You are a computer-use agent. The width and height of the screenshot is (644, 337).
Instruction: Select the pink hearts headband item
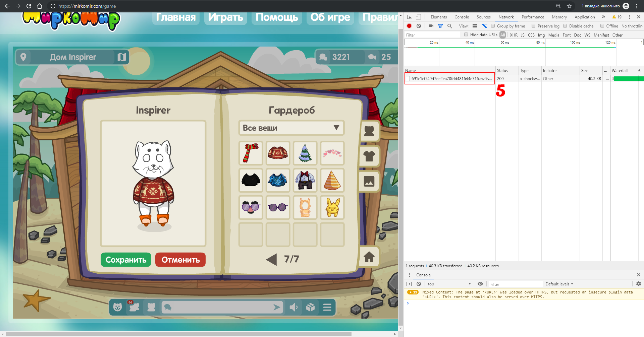(332, 153)
